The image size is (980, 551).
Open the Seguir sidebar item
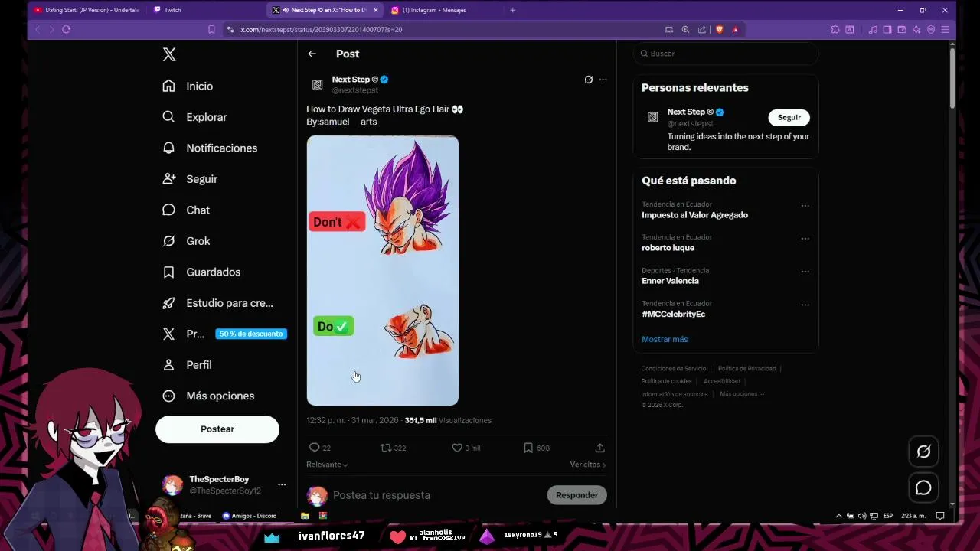point(190,179)
